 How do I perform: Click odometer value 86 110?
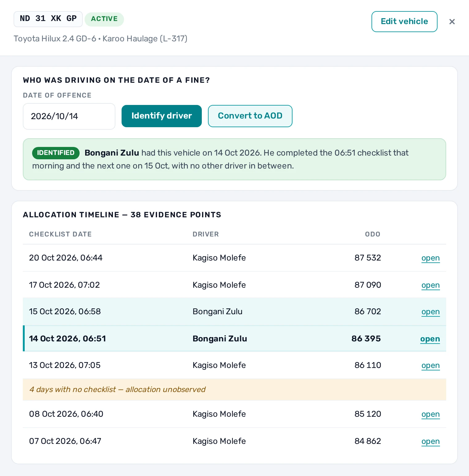coord(368,365)
